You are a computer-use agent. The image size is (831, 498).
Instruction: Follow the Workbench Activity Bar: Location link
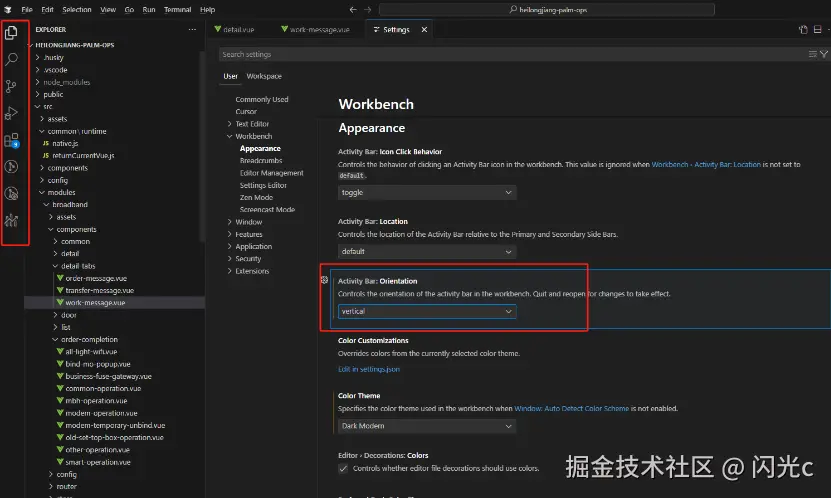point(706,165)
